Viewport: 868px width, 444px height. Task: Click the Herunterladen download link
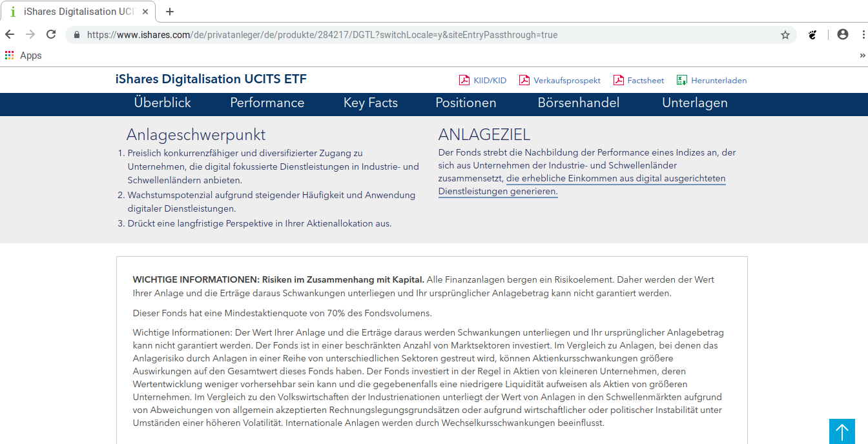coord(719,81)
